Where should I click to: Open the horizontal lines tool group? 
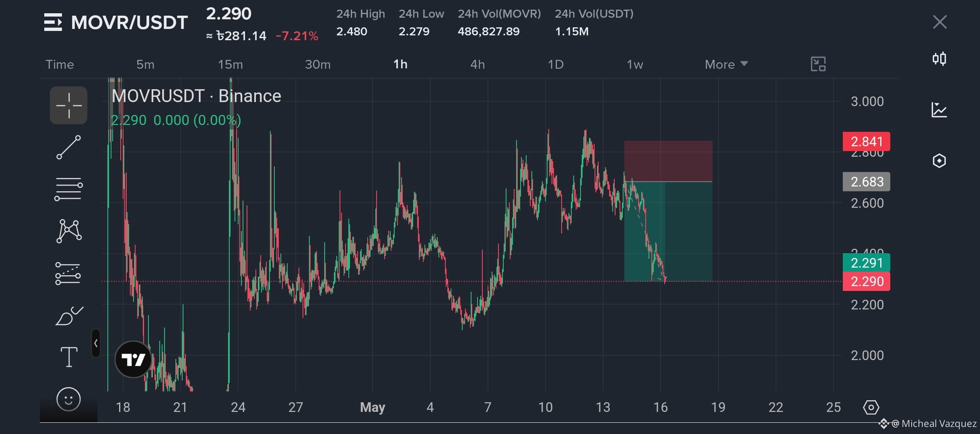(x=69, y=189)
